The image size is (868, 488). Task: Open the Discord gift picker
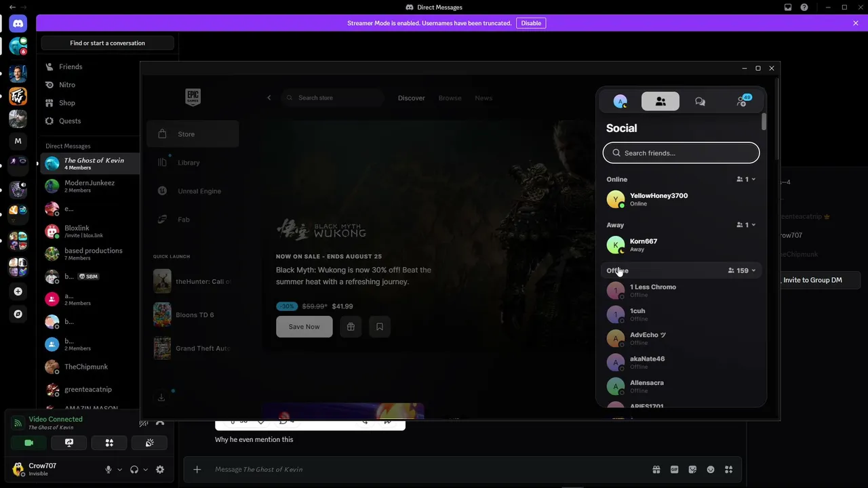tap(656, 469)
